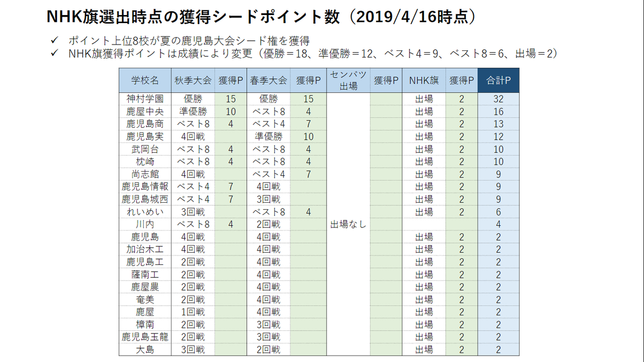Select the school name 加治木工
The width and height of the screenshot is (644, 362).
(x=145, y=249)
